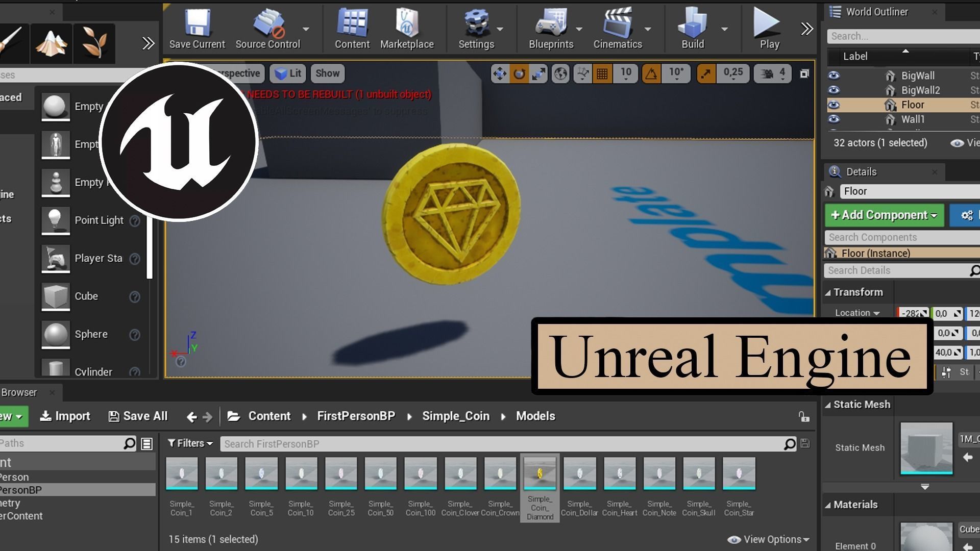Screen dimensions: 980x551
Task: Toggle grid snapping in viewport toolbar
Action: coord(602,73)
